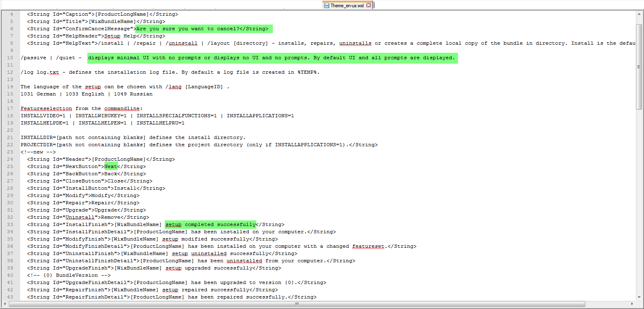Click 'Featureselection from the commandline:' line
The height and width of the screenshot is (309, 644).
[x=82, y=108]
